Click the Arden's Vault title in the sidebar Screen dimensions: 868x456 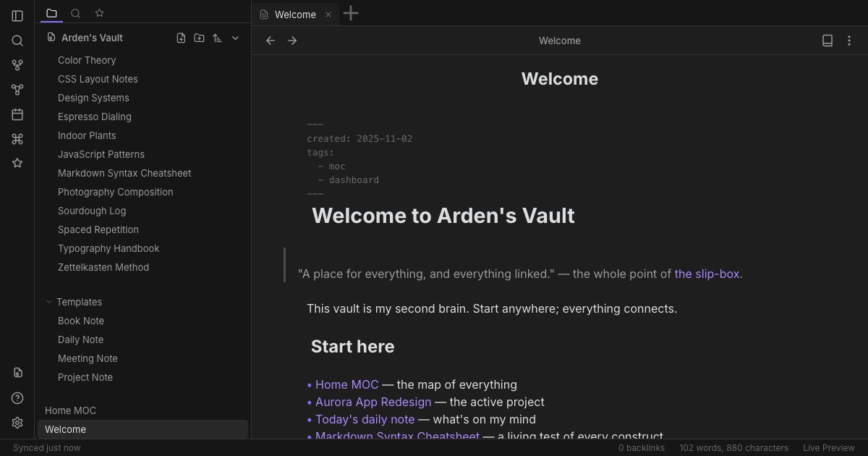pyautogui.click(x=92, y=38)
